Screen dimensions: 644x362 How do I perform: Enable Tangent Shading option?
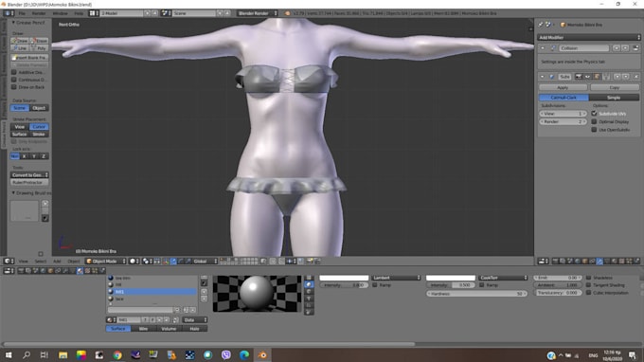point(588,285)
